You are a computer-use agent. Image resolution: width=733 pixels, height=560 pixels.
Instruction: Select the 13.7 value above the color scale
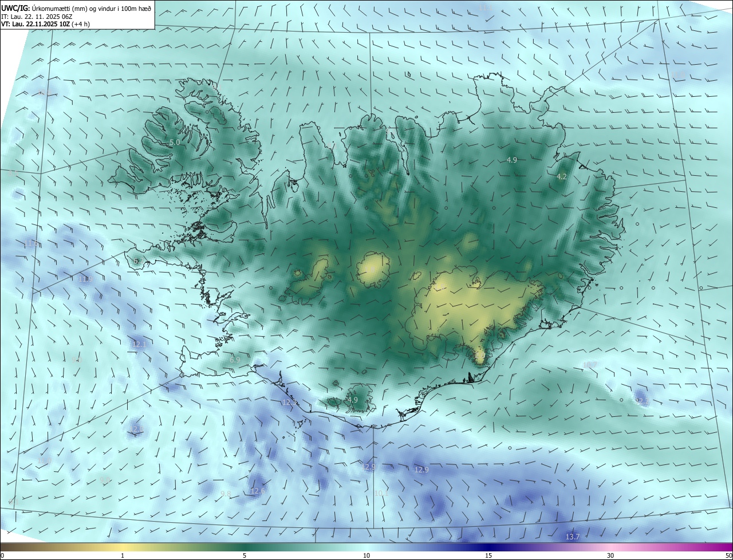coord(573,537)
